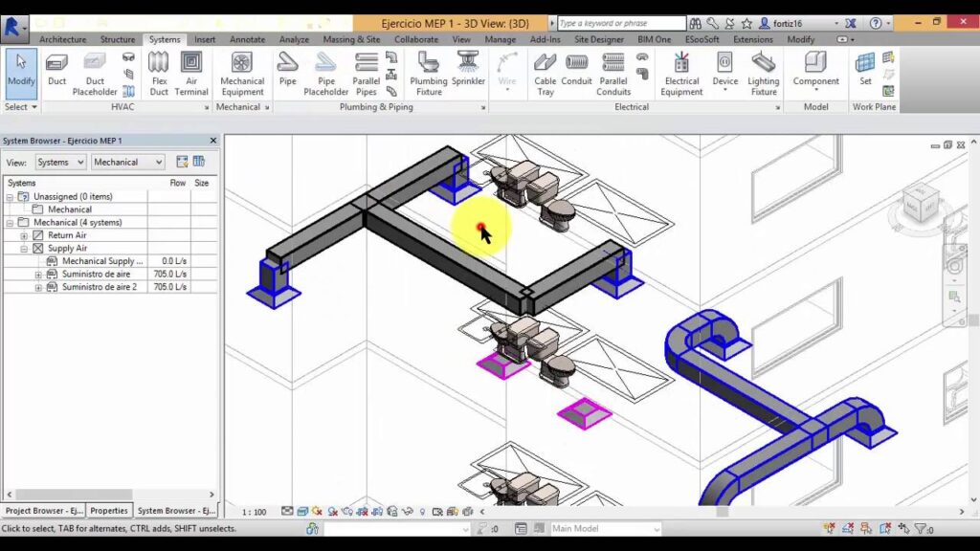Image resolution: width=980 pixels, height=551 pixels.
Task: Open the Mechanical Equipment tool
Action: tap(242, 73)
